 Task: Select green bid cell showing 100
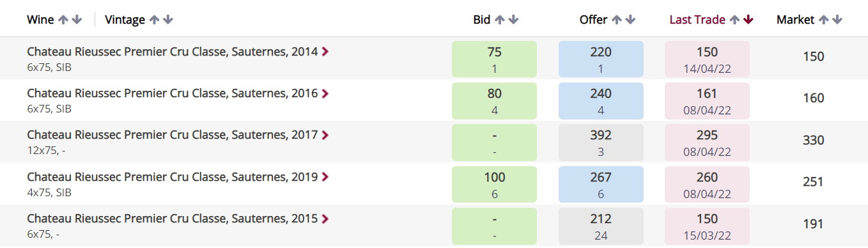coord(494,184)
